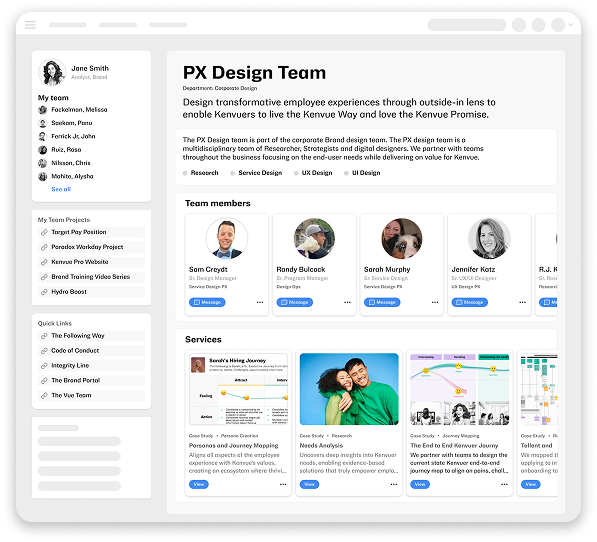This screenshot has height=542, width=597.
Task: Message Sam Creydt
Action: pyautogui.click(x=207, y=302)
